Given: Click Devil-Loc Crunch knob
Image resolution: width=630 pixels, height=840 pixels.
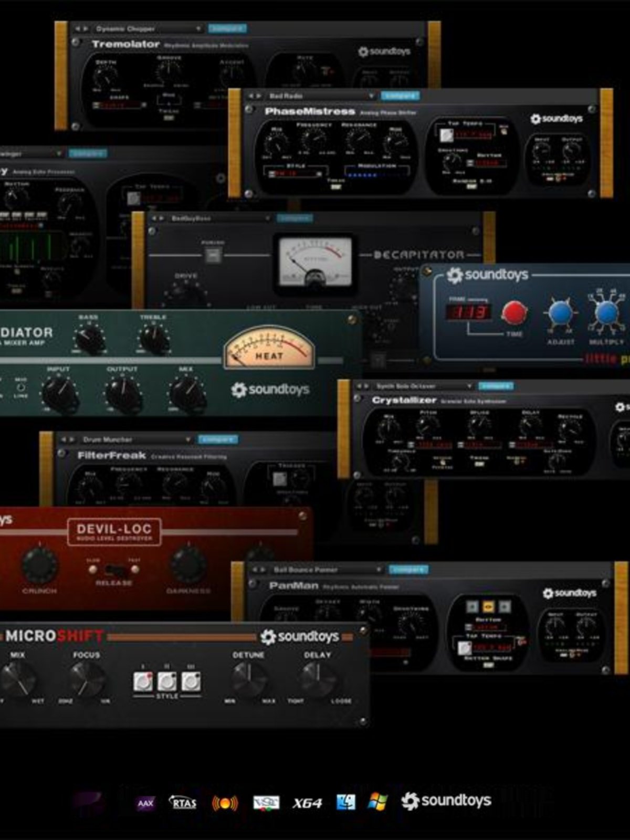Looking at the screenshot, I should [x=39, y=565].
